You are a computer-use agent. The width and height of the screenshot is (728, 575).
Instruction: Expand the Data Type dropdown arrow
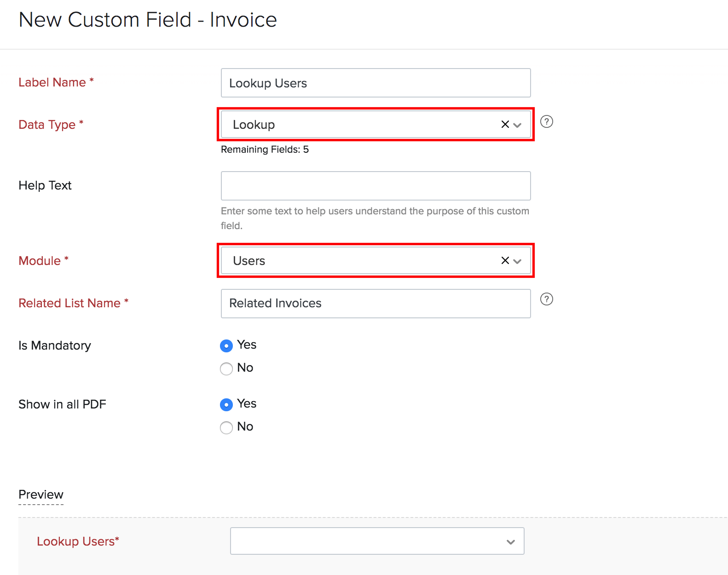point(517,125)
